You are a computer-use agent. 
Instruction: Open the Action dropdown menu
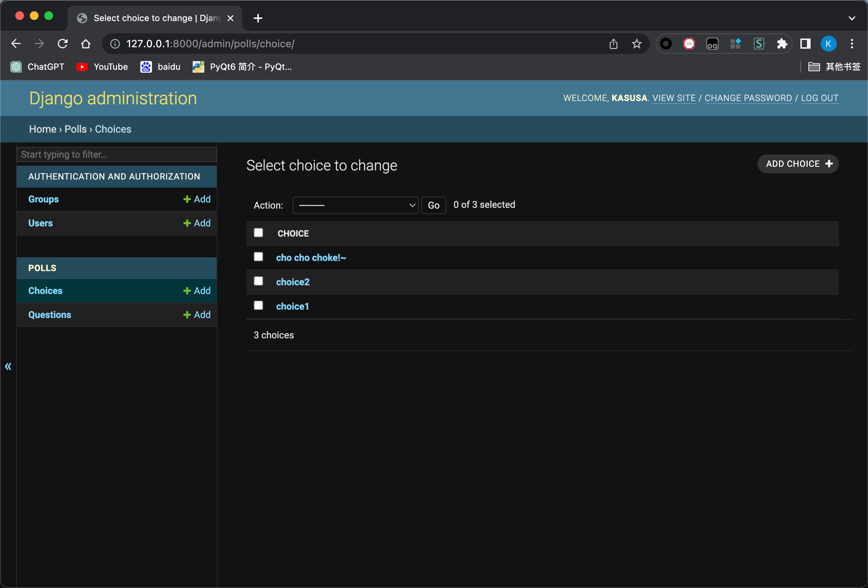coord(355,205)
